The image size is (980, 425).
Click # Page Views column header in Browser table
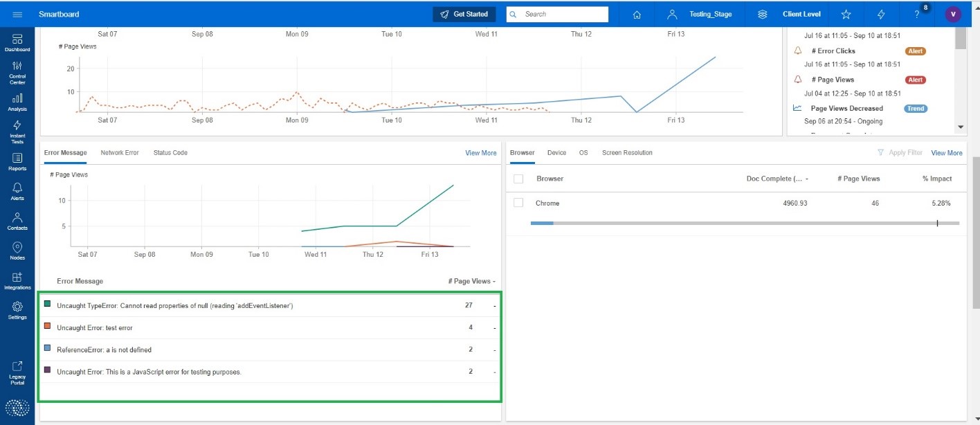859,179
